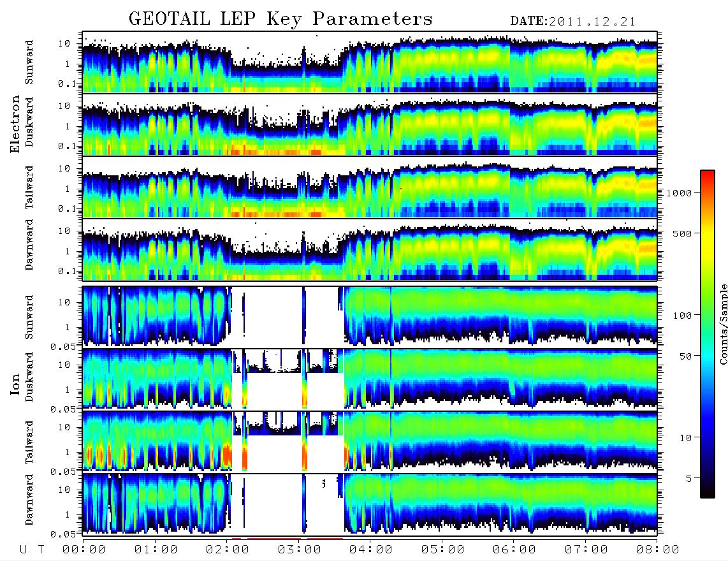
Task: Click the Ion Dawnward axis label
Action: click(x=29, y=499)
